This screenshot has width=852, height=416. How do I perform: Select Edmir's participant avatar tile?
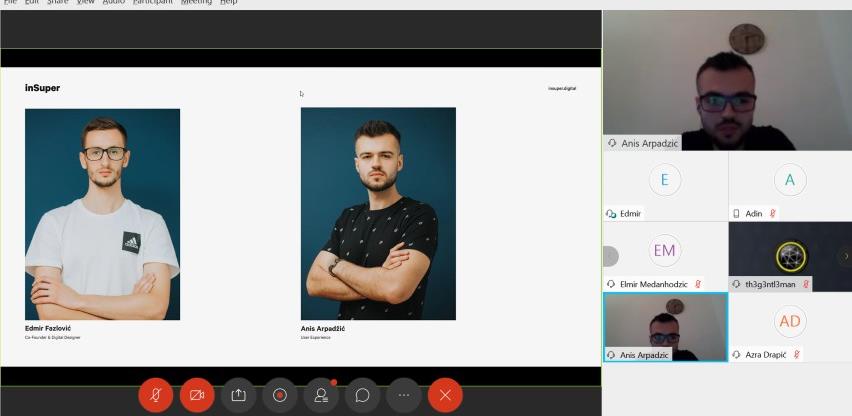click(664, 181)
